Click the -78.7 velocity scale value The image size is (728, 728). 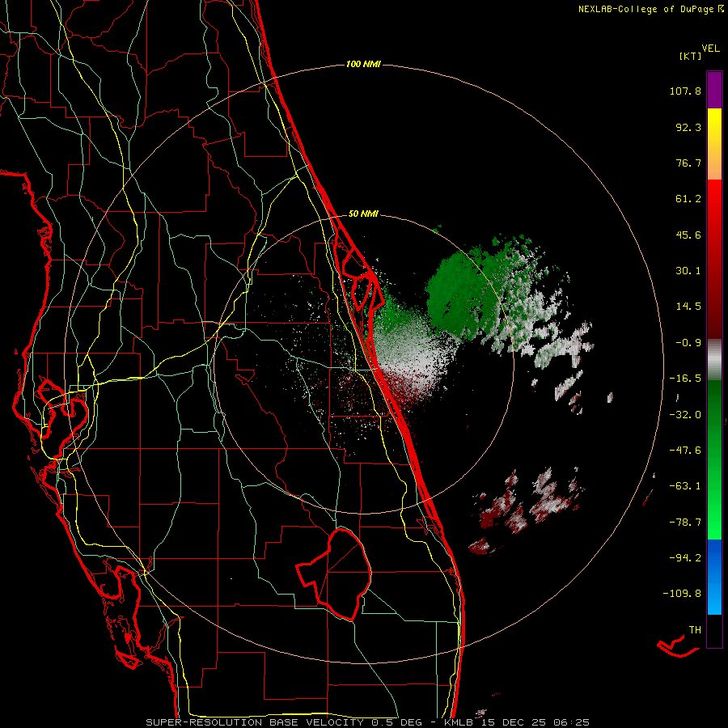685,523
